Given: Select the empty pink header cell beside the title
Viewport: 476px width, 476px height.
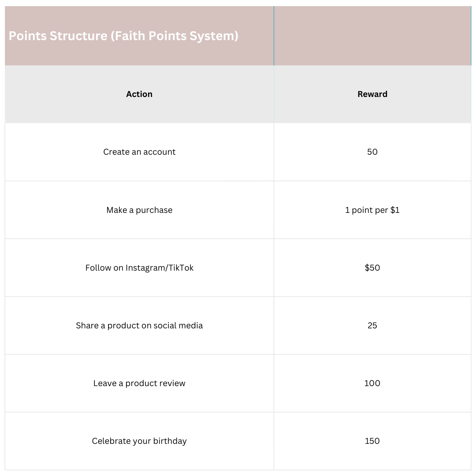Looking at the screenshot, I should pos(372,36).
